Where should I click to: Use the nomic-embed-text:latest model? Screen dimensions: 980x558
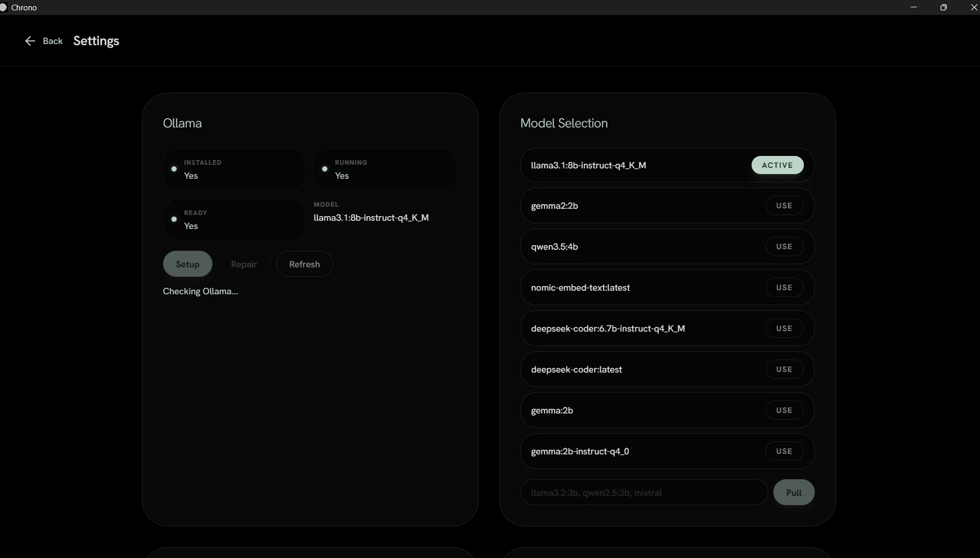tap(784, 287)
